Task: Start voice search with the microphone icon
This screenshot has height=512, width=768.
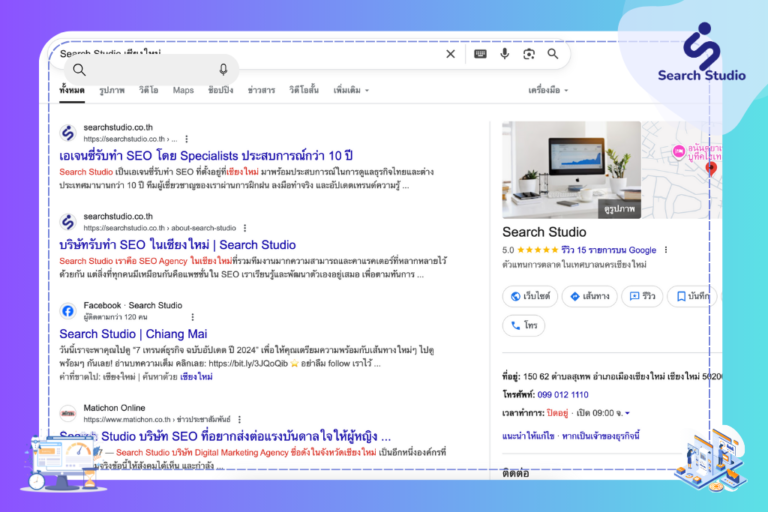Action: (504, 54)
